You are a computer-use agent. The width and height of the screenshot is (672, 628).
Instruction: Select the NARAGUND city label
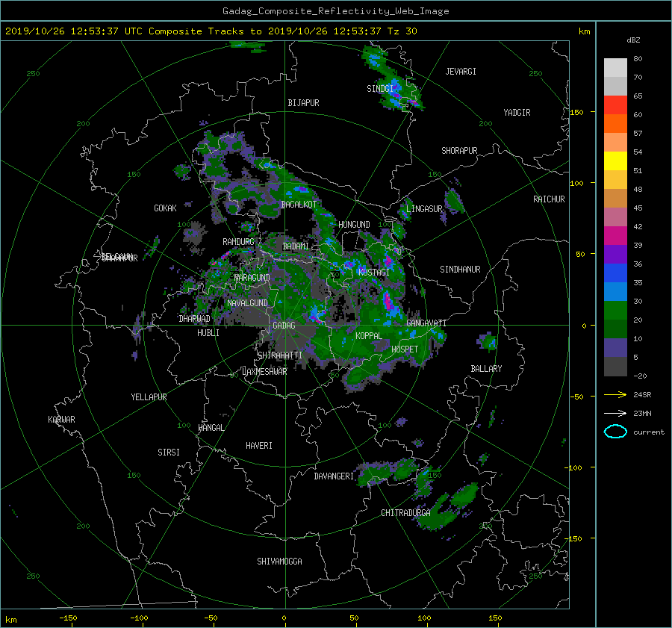point(252,277)
